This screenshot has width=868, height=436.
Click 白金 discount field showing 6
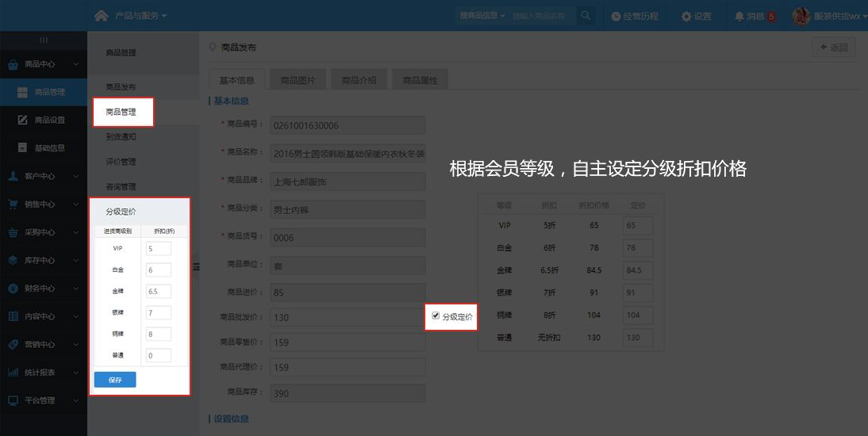(159, 270)
